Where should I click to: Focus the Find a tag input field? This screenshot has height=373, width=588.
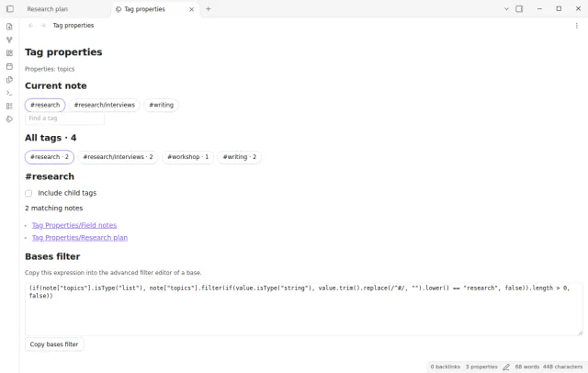tap(64, 119)
